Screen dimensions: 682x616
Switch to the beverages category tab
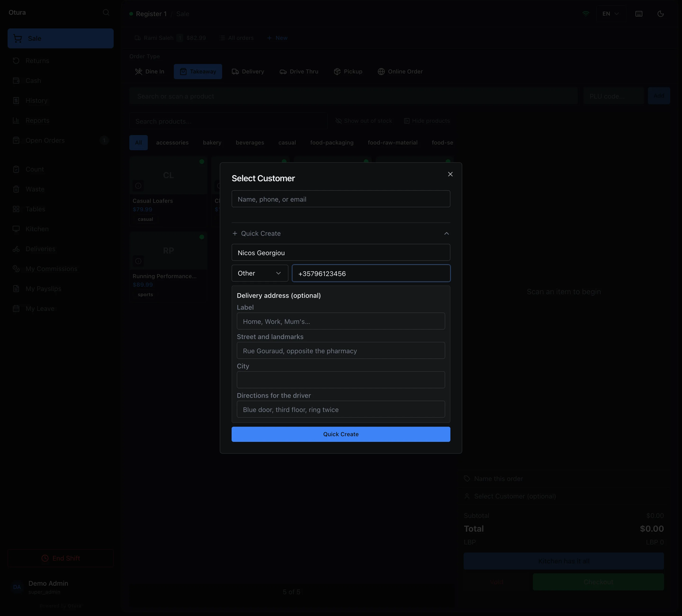point(250,142)
